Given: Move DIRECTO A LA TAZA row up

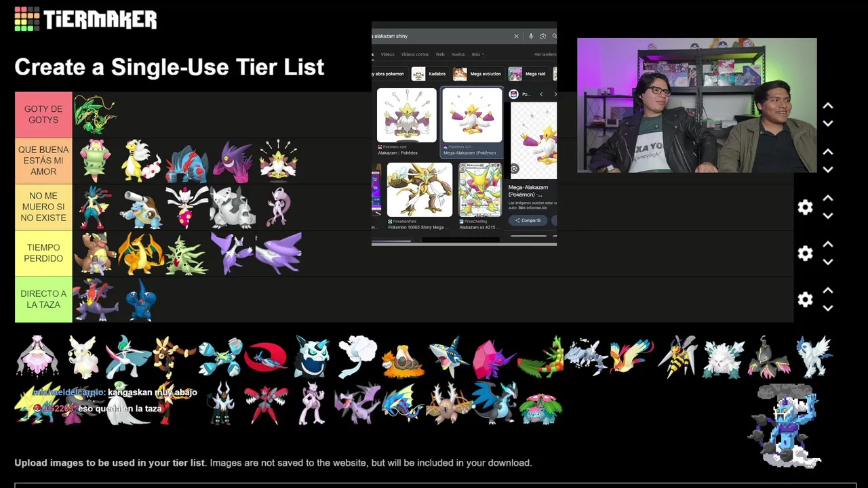Looking at the screenshot, I should [x=828, y=291].
